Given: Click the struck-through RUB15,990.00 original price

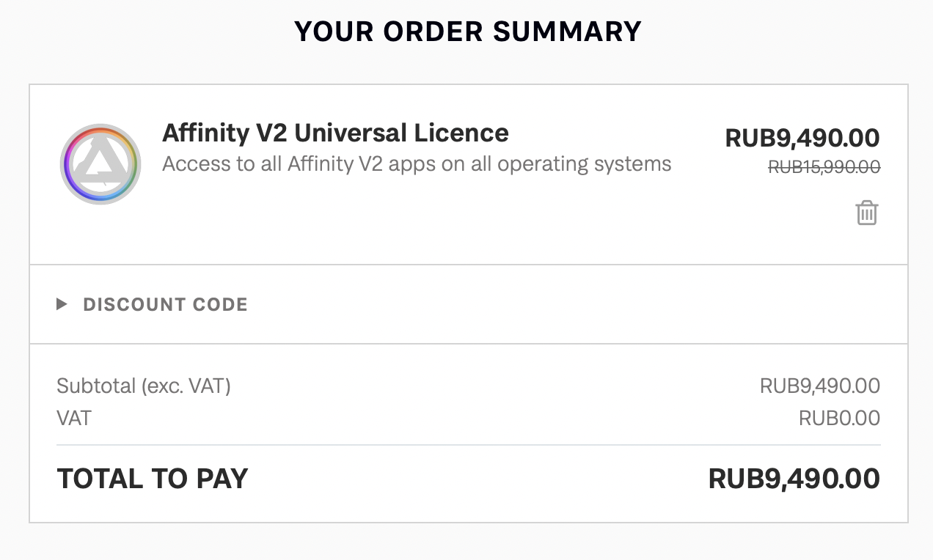Looking at the screenshot, I should click(x=824, y=167).
